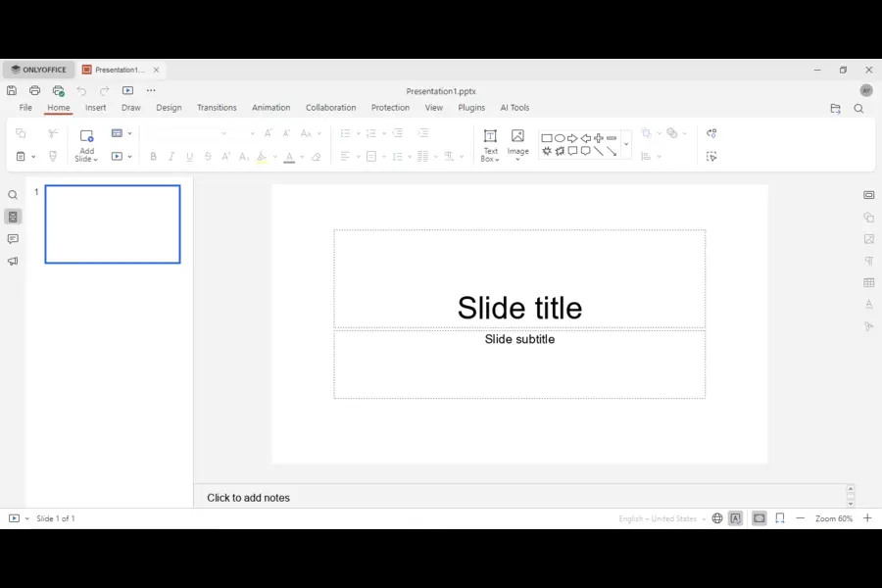Click the Select all icon in ribbon
Viewport: 882px width, 588px height.
click(x=711, y=157)
